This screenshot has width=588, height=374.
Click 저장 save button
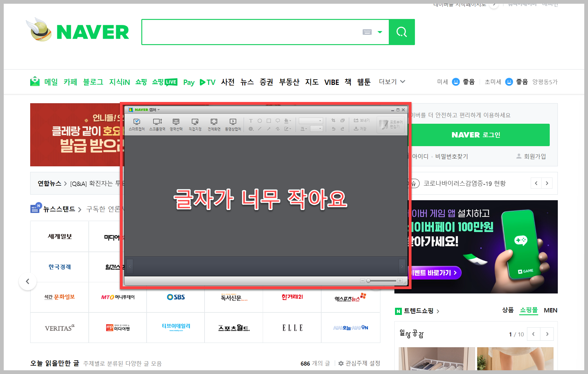point(360,129)
